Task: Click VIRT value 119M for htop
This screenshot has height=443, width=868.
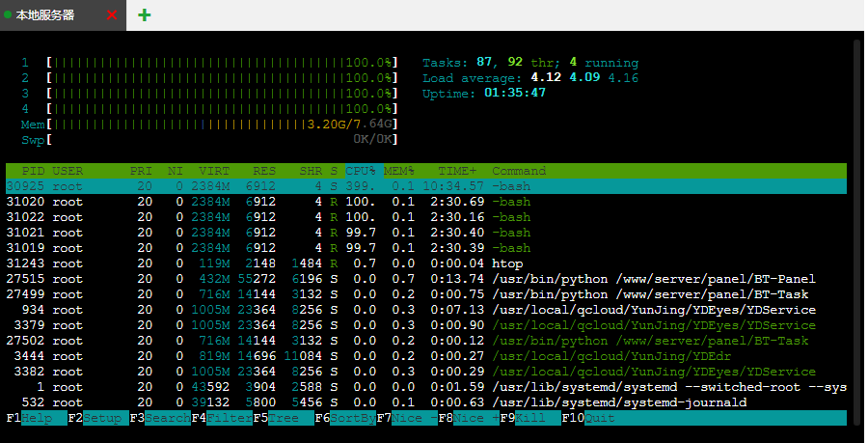Action: coord(214,263)
